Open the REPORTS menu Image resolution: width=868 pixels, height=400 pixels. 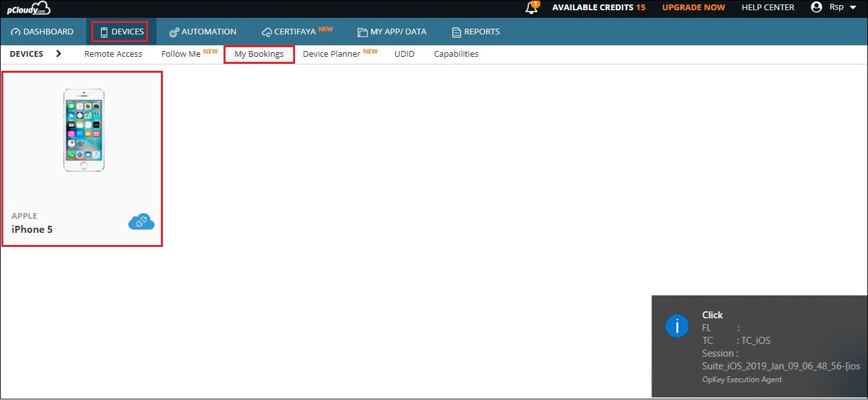click(x=476, y=31)
